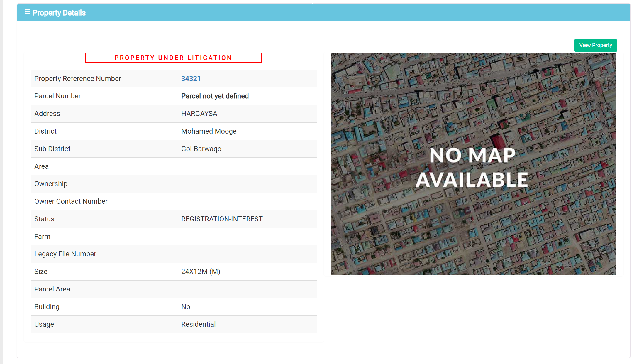The height and width of the screenshot is (364, 644).
Task: Click the Area row label
Action: coord(41,166)
